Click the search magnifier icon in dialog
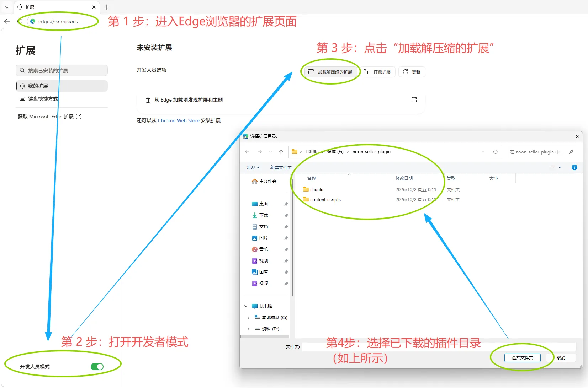The width and height of the screenshot is (588, 388). click(571, 152)
